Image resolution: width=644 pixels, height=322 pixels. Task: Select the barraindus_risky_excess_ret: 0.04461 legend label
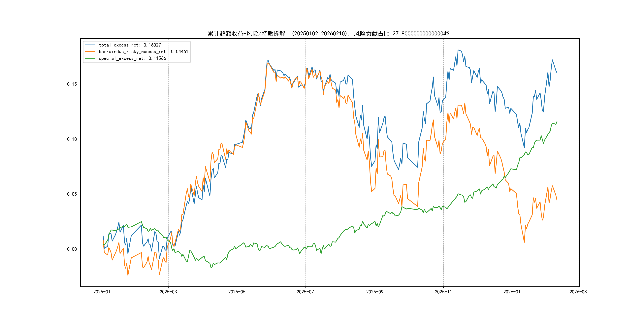[143, 52]
